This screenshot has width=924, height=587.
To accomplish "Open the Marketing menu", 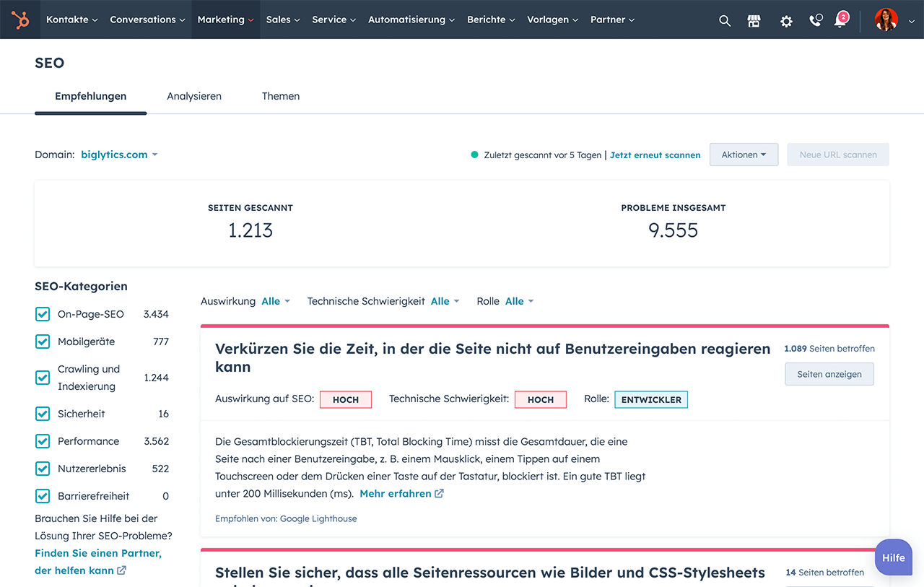I will (225, 19).
